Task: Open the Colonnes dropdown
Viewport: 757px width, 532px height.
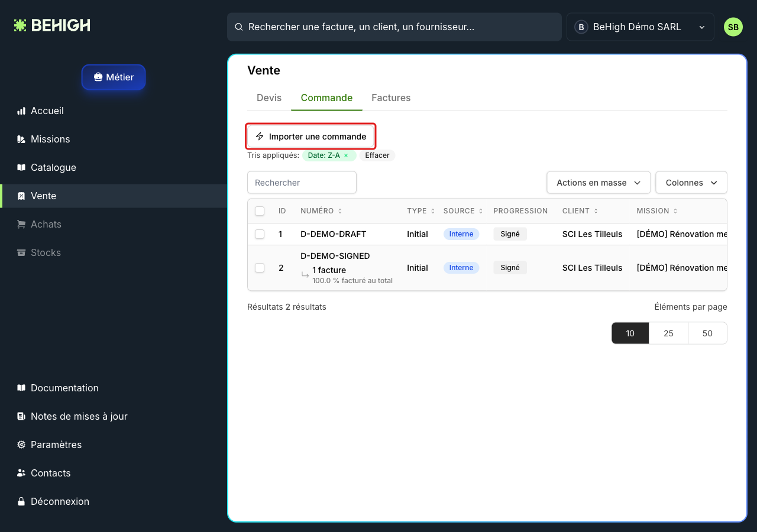Action: (691, 183)
